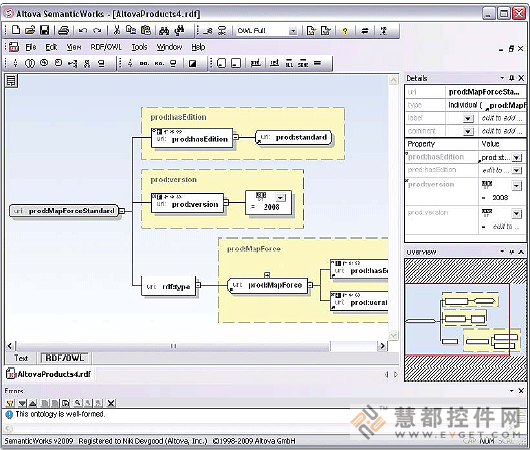Click the Find Next binoculars icon
530x450 pixels.
click(x=179, y=30)
